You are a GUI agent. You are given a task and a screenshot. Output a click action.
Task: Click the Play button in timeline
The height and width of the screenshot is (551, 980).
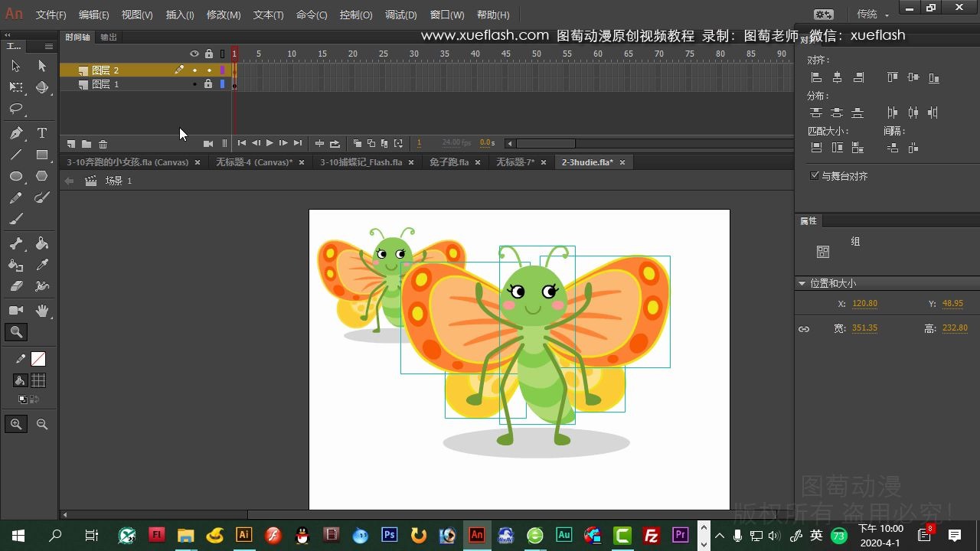point(269,143)
